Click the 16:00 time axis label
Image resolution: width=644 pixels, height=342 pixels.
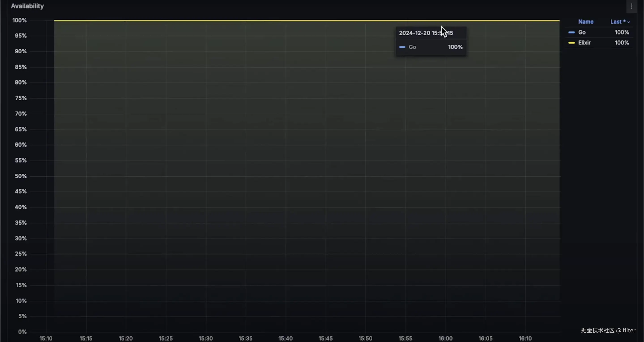tap(445, 338)
